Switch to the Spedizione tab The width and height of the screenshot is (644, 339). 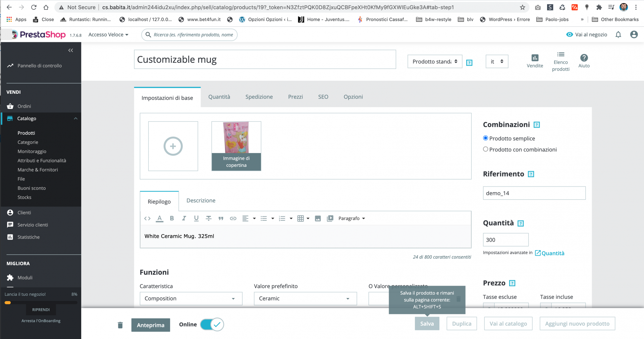tap(259, 97)
